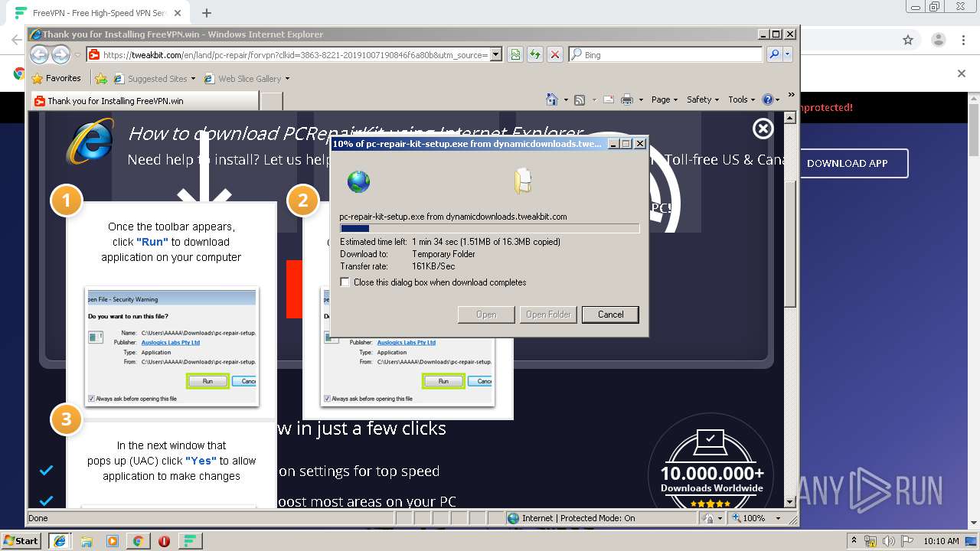Click the DOWNLOAD APP button
The width and height of the screenshot is (980, 551).
848,163
